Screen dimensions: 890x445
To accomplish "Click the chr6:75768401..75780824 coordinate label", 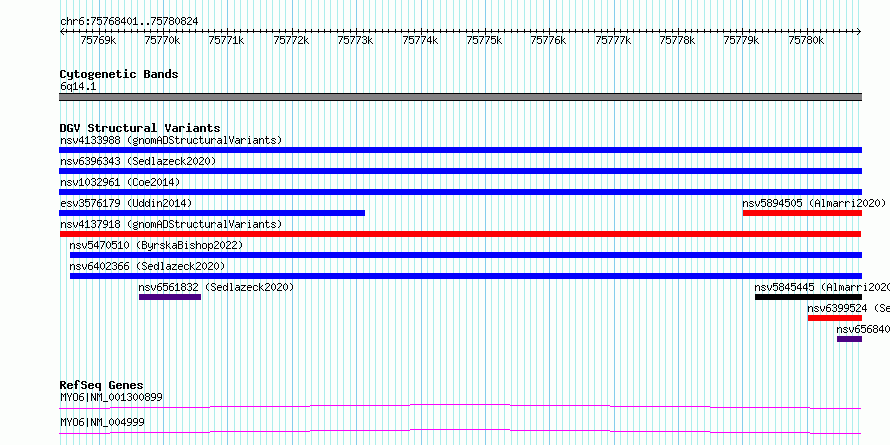I will [x=129, y=21].
